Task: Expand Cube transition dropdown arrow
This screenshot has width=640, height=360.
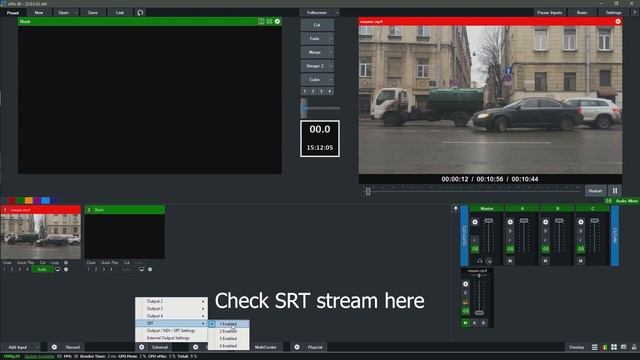Action: coord(331,80)
